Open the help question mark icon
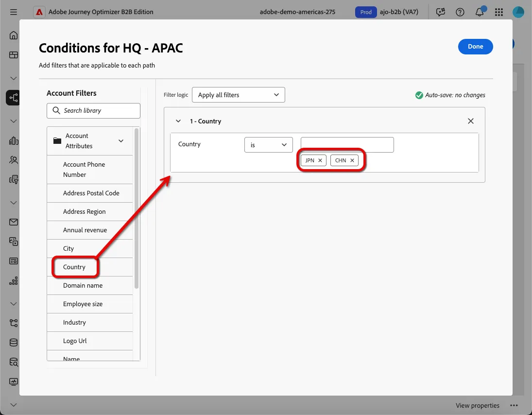Screen dimensions: 532x415 point(460,12)
